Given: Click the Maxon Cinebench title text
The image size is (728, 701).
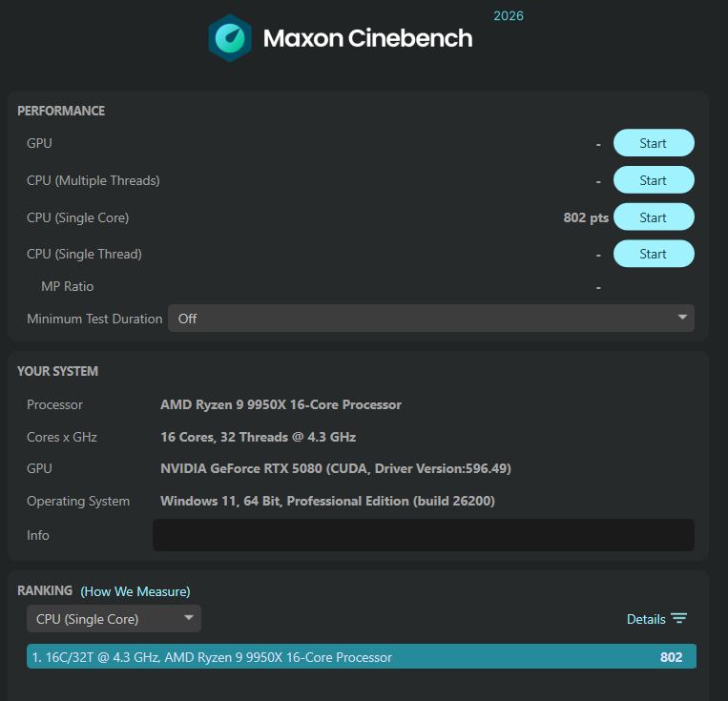Looking at the screenshot, I should (367, 38).
